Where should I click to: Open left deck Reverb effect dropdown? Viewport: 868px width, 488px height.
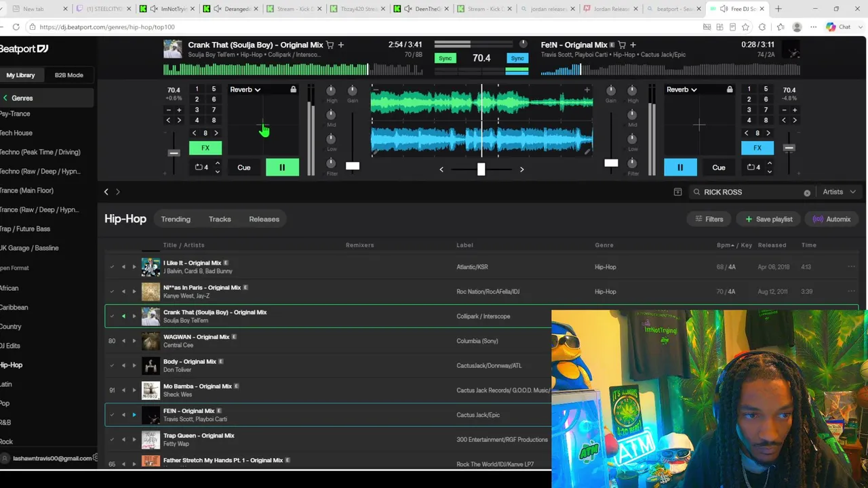coord(245,89)
